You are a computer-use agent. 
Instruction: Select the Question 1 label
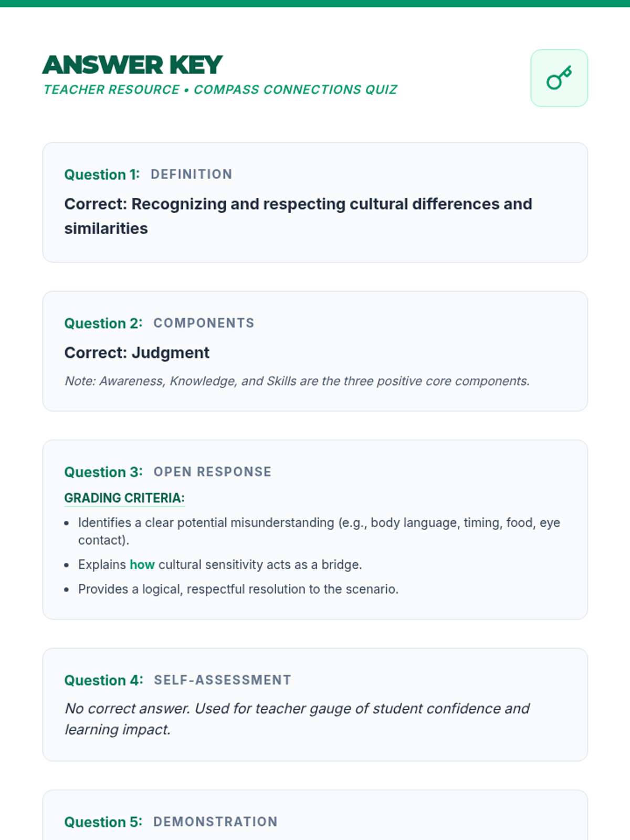point(102,174)
